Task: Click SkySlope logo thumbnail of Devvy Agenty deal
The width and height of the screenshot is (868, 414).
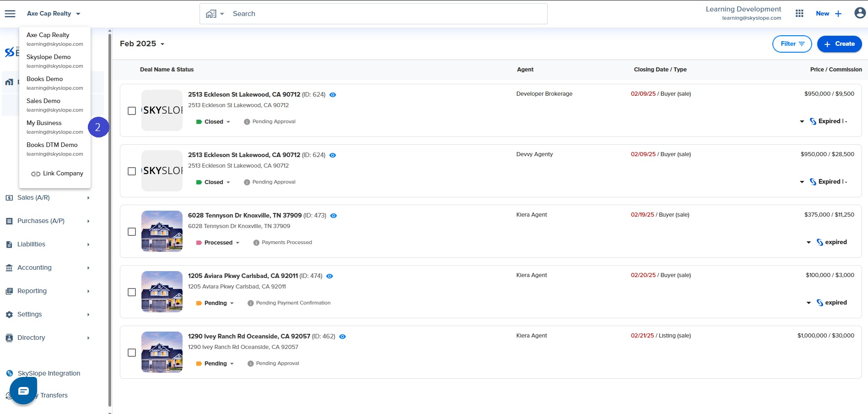Action: click(162, 171)
